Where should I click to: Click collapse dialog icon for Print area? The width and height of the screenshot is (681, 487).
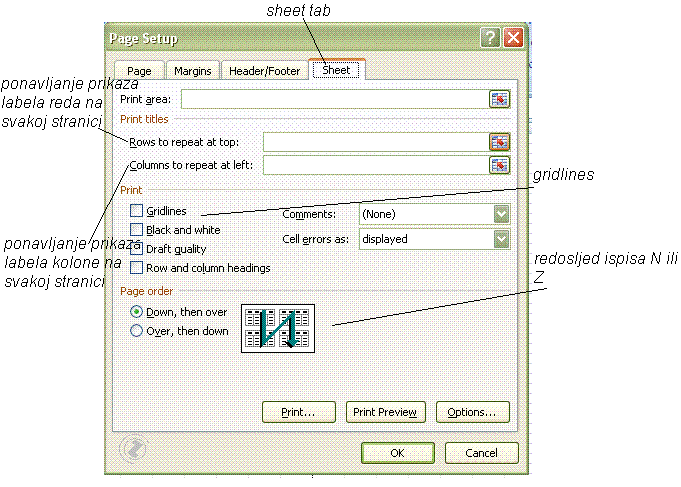pos(499,99)
